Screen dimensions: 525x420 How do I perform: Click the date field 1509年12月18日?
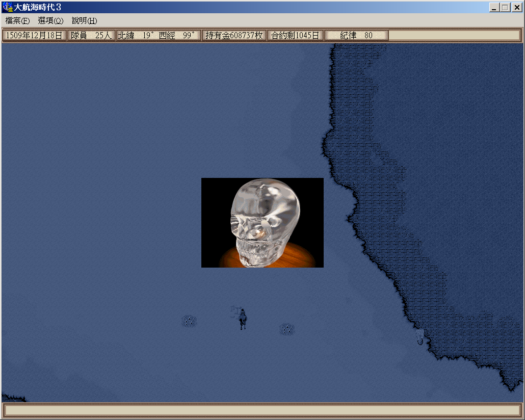[34, 36]
